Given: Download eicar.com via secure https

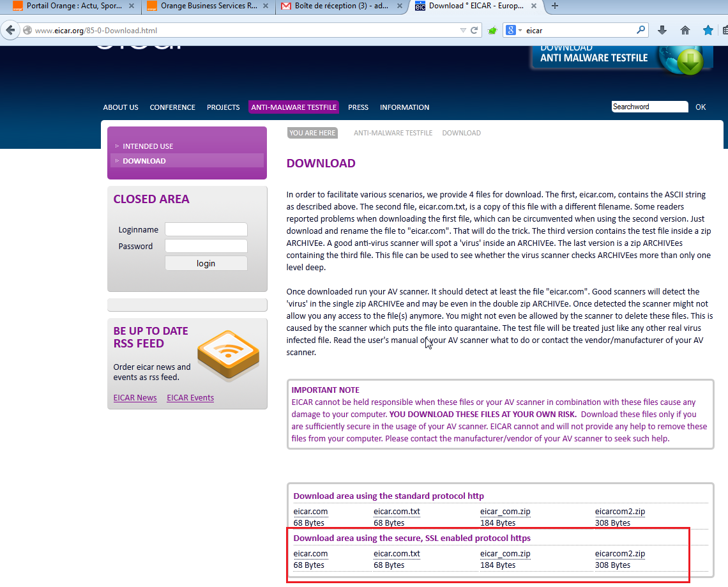Looking at the screenshot, I should click(x=310, y=554).
